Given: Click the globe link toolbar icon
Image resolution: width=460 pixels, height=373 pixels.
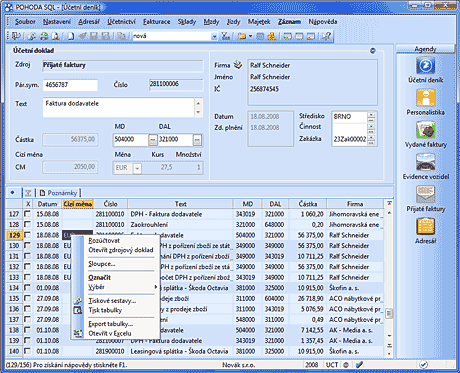Looking at the screenshot, I should 260,36.
